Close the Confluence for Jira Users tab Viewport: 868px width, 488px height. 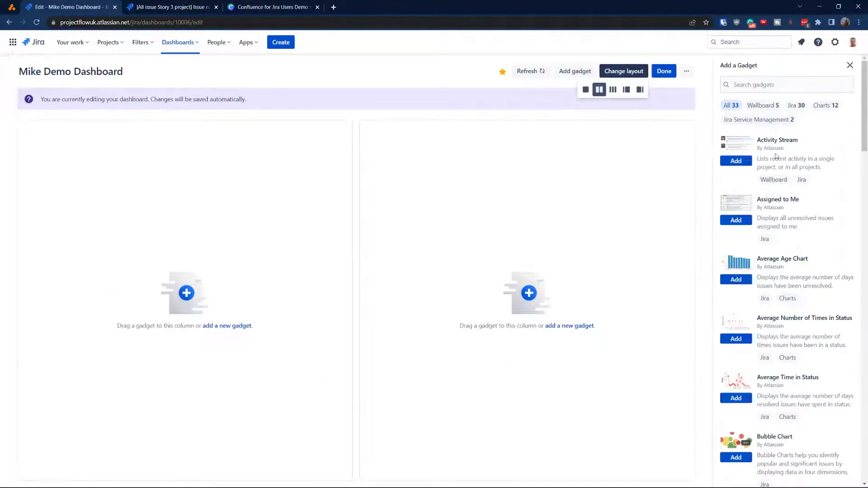(317, 7)
